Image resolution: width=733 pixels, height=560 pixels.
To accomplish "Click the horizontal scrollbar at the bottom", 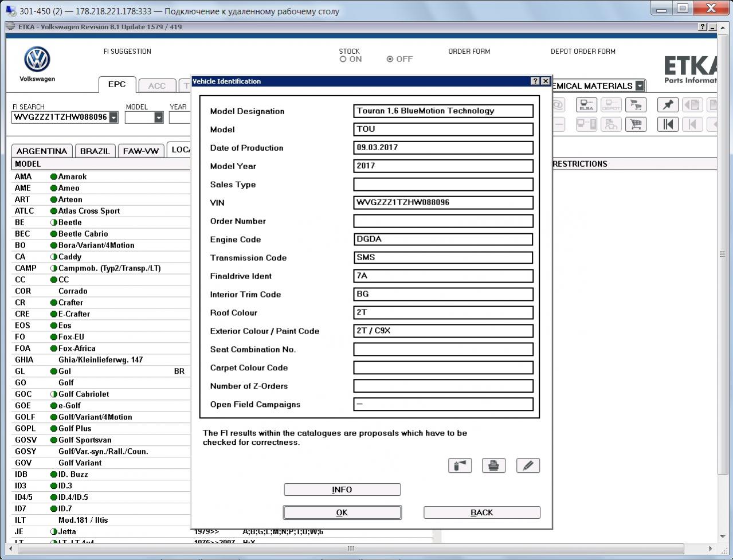I will pos(351,549).
